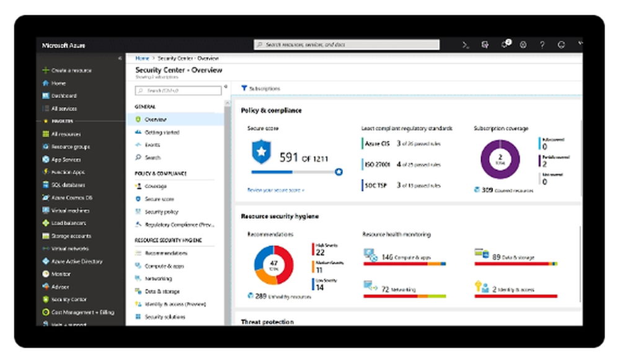
Task: Open the 72 Networking health tile
Action: (405, 289)
